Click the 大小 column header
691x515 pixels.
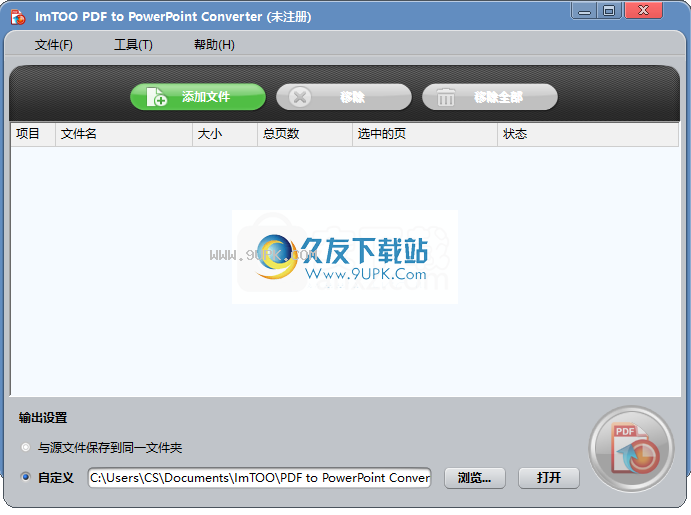pos(225,134)
